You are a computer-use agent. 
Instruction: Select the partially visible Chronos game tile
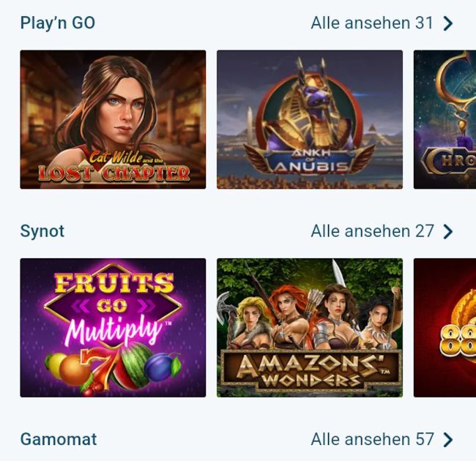(445, 119)
